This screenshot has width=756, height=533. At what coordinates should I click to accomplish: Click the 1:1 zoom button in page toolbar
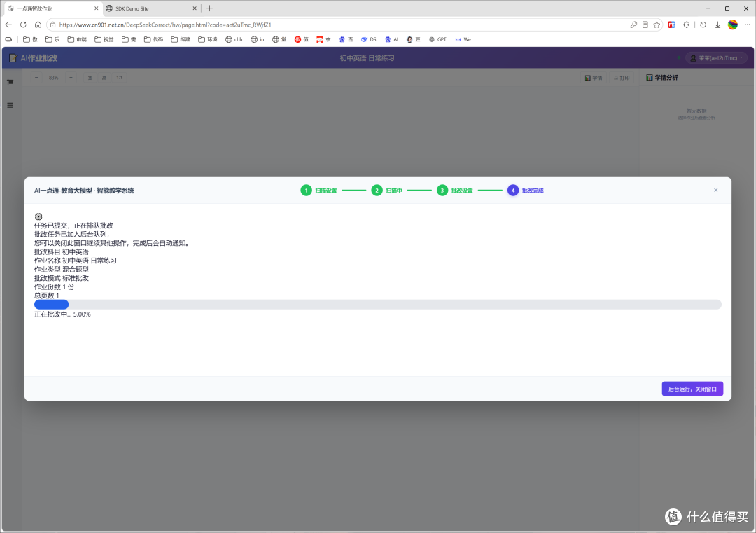click(x=119, y=78)
